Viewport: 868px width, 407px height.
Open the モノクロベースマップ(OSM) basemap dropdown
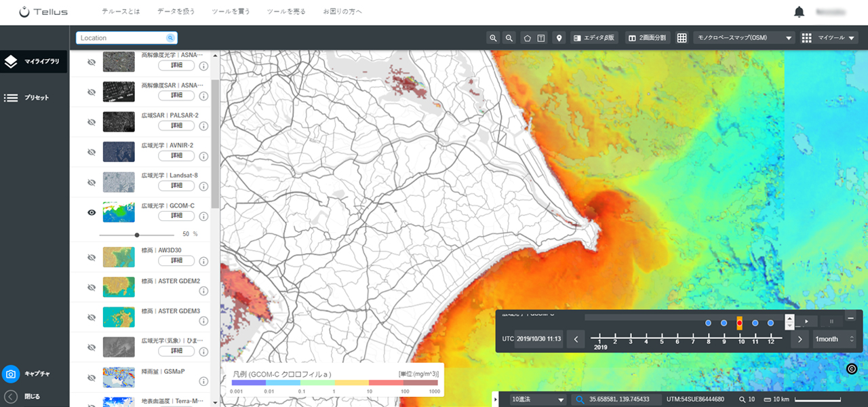click(x=745, y=38)
